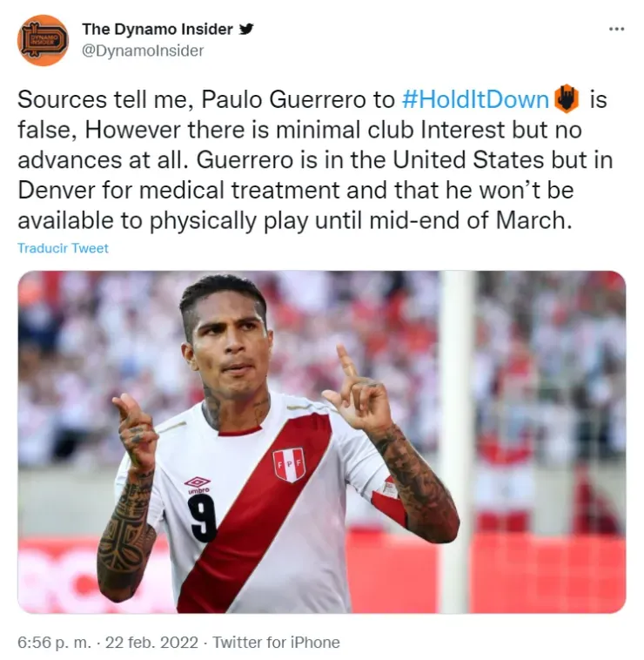Click the white goalpost in the photo
Viewport: 644px width, 660px height.
click(x=455, y=441)
